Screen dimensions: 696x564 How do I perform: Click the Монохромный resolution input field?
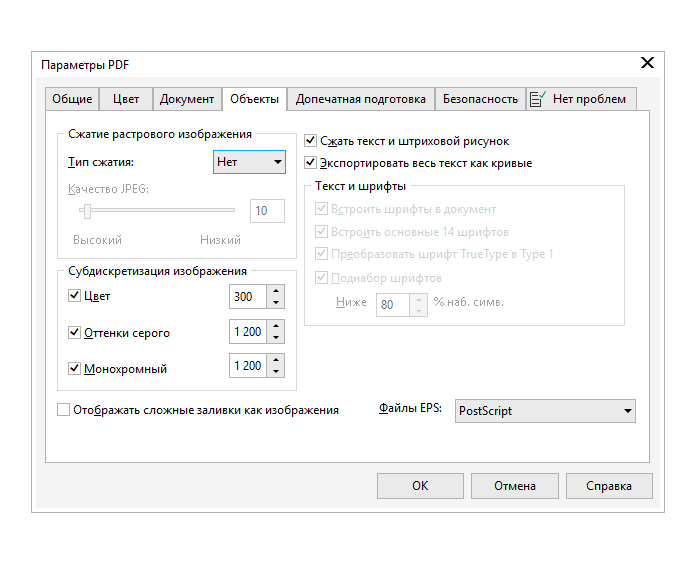pyautogui.click(x=248, y=367)
